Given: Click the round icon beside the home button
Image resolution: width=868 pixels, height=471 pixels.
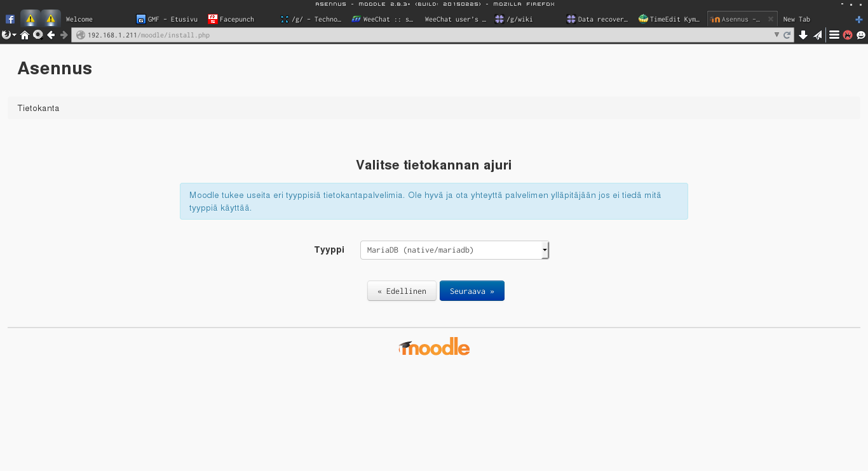Looking at the screenshot, I should point(37,35).
